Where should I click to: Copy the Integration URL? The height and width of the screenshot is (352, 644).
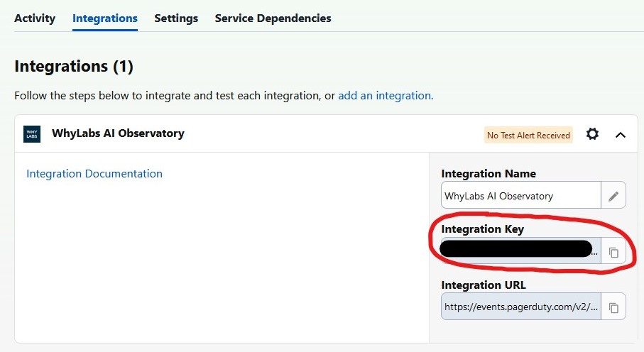coord(613,307)
